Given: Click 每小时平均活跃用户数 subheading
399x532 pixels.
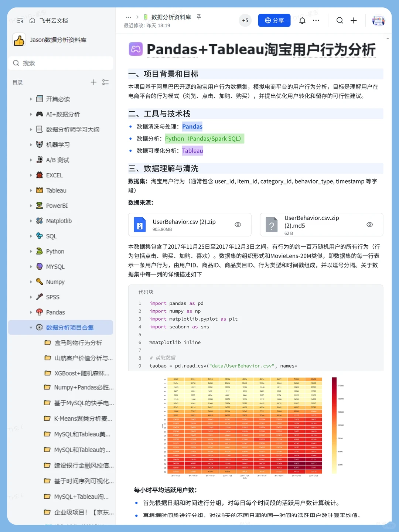Looking at the screenshot, I should click(165, 490).
